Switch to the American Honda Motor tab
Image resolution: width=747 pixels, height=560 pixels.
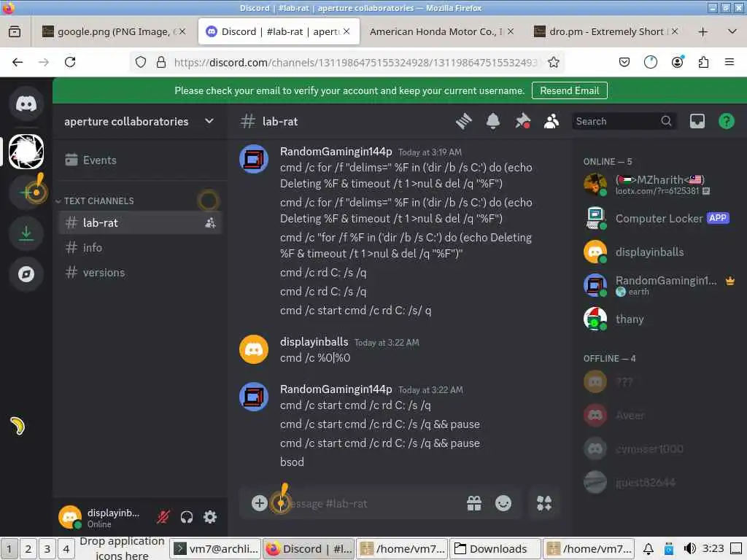[441, 31]
